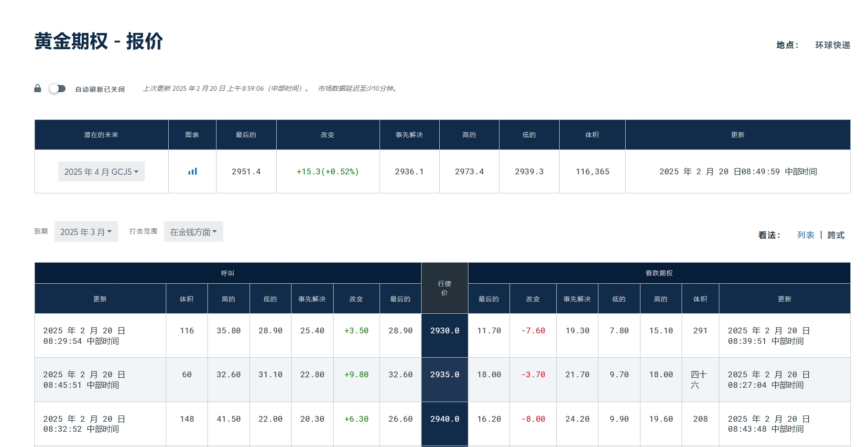Click put change -8.00 in 2940 row
The width and height of the screenshot is (868, 447).
(x=533, y=419)
